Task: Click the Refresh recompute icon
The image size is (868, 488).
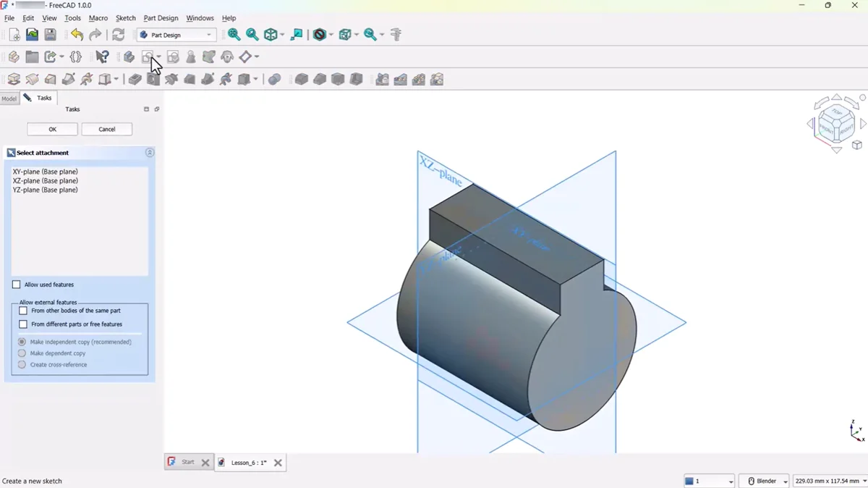Action: point(118,35)
